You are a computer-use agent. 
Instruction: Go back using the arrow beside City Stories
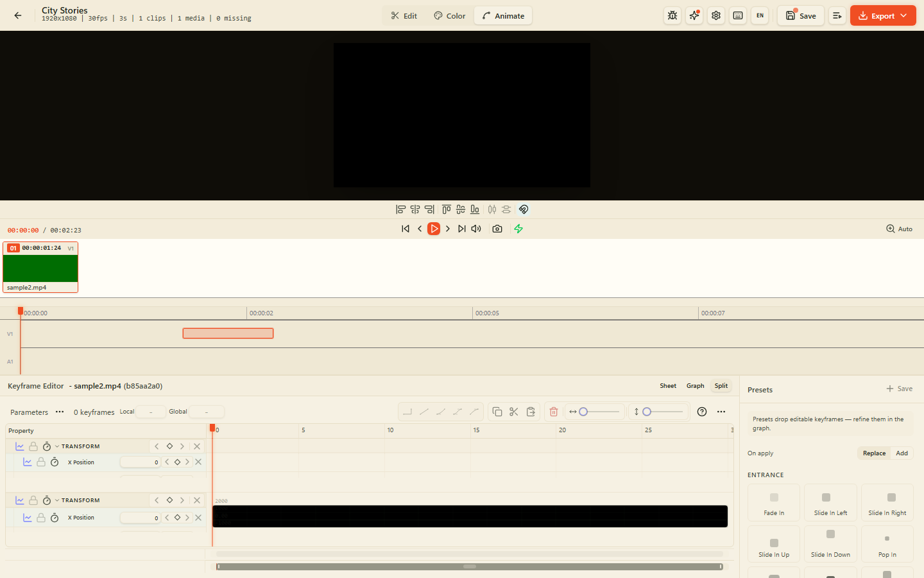(18, 15)
